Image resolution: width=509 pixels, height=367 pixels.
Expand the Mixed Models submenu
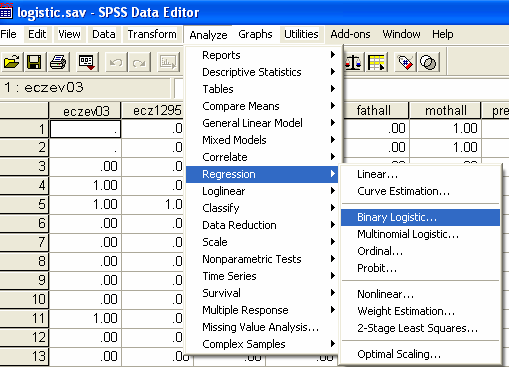click(262, 140)
